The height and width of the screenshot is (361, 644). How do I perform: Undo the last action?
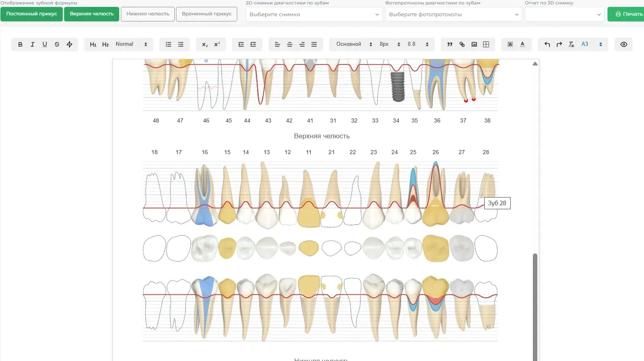(547, 44)
